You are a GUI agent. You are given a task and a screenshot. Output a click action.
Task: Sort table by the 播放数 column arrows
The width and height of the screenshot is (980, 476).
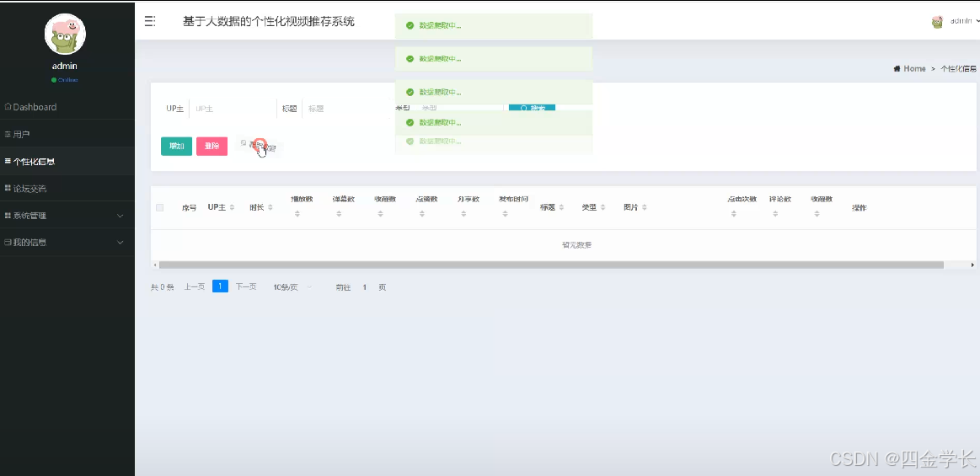click(x=297, y=214)
